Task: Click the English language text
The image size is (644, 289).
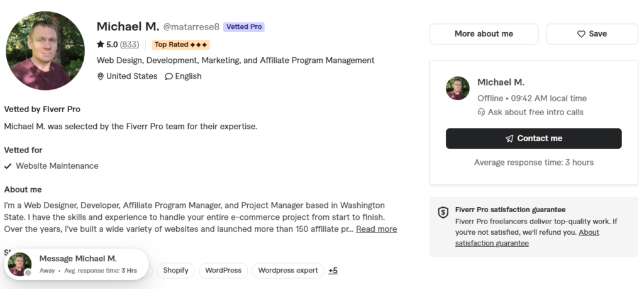Action: 188,76
